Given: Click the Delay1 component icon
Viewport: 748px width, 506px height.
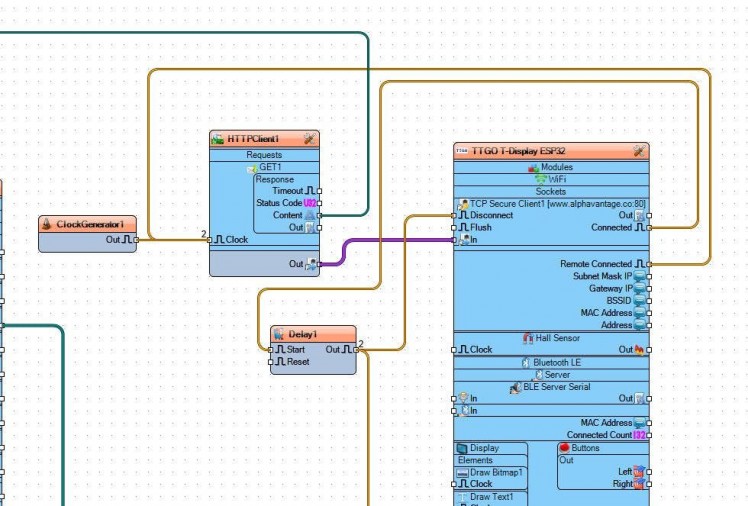Looking at the screenshot, I should pos(280,334).
